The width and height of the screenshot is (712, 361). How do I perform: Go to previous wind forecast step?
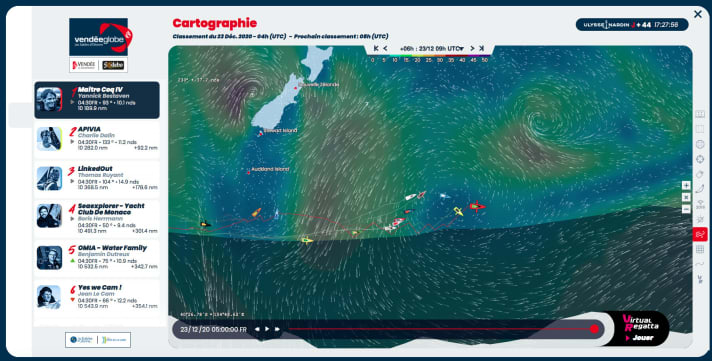tap(385, 48)
